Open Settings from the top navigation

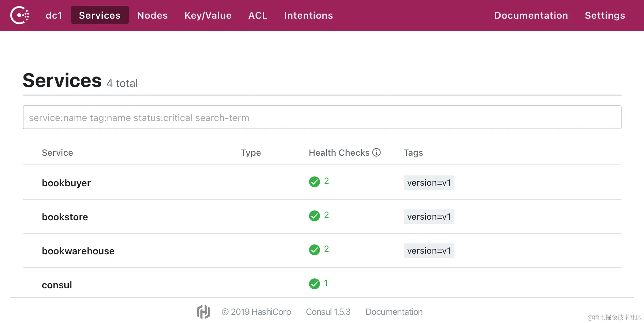click(605, 15)
